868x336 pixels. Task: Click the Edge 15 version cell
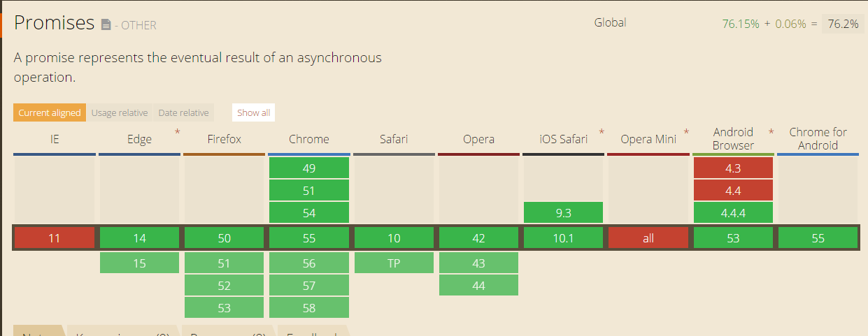pos(140,263)
